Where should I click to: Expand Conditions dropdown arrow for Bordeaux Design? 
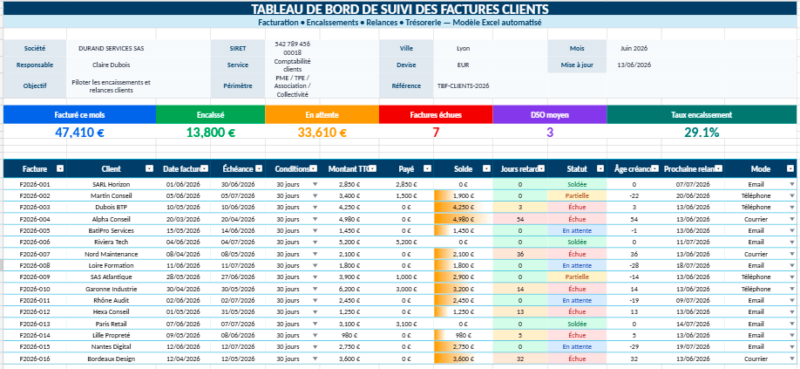pos(315,359)
